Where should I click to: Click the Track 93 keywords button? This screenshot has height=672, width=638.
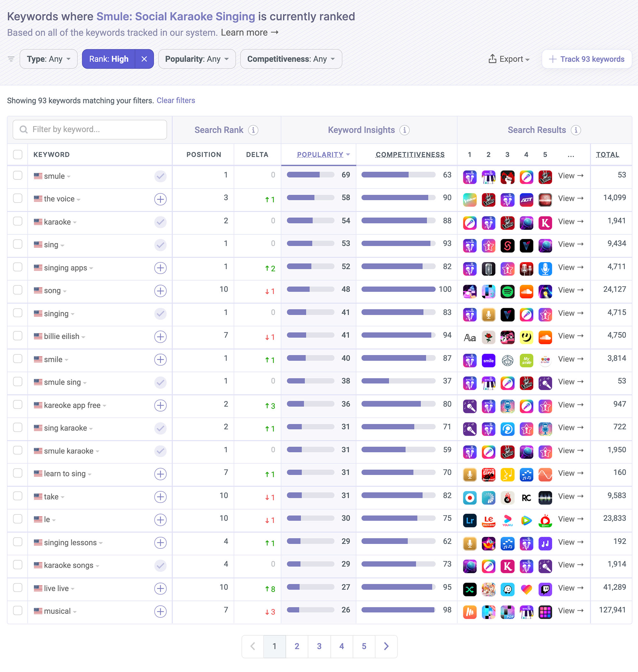tap(585, 59)
